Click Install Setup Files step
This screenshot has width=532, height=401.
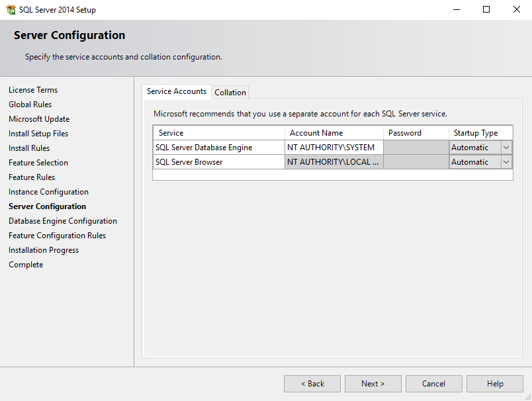click(x=38, y=134)
